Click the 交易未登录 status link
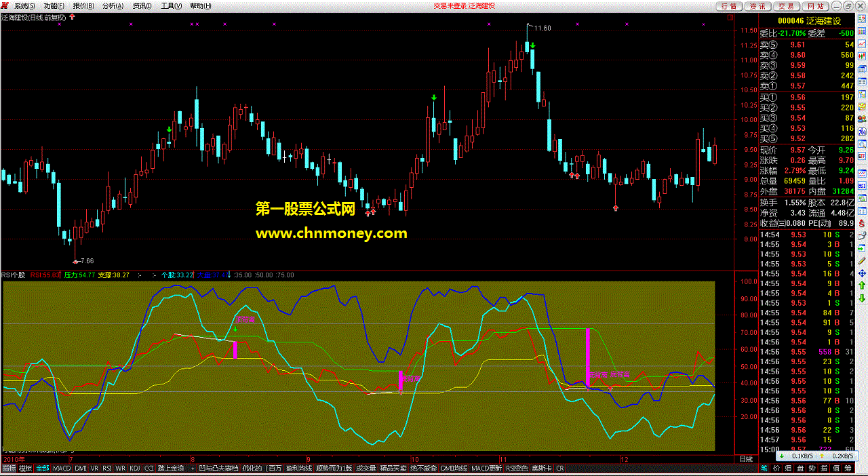 [450, 5]
